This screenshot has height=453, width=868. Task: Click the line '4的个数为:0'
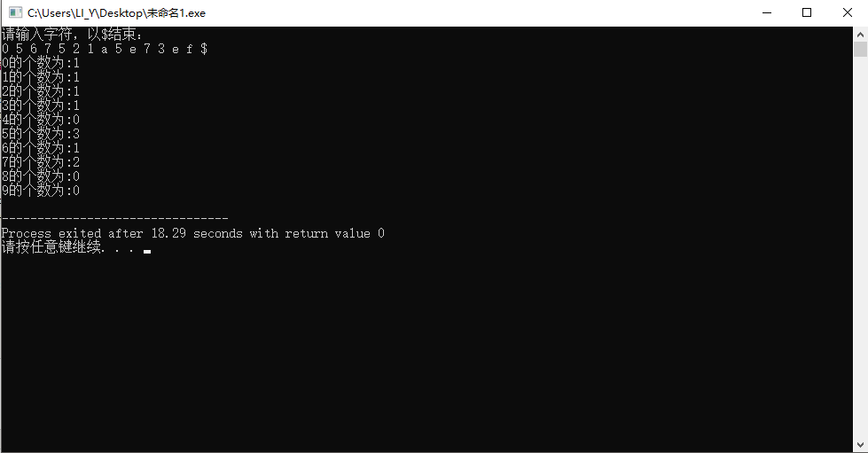(x=41, y=119)
